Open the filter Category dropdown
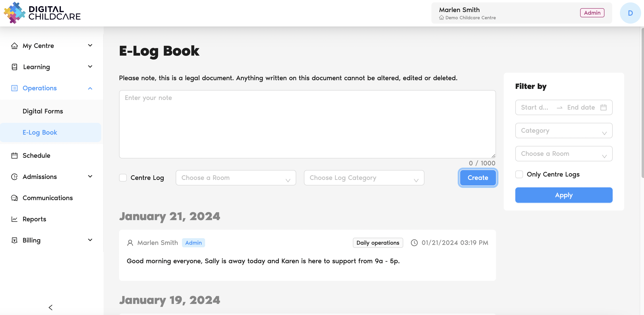 tap(563, 131)
